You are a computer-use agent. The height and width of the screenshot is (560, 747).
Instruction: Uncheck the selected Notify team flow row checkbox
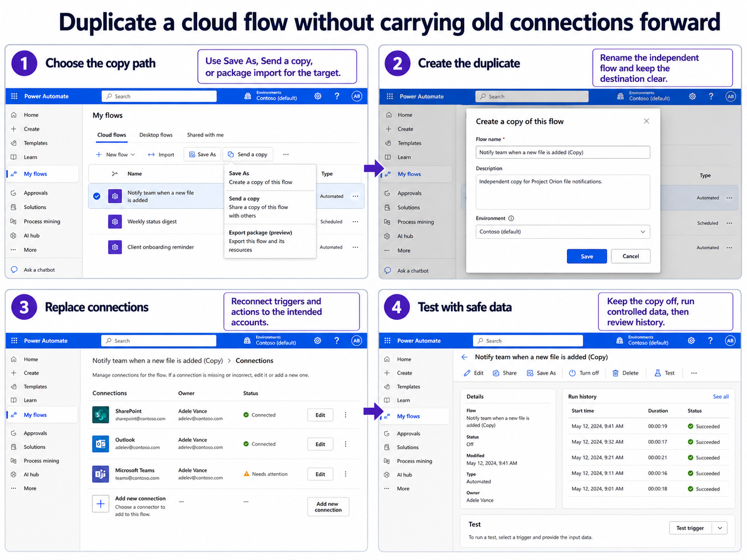pos(96,196)
